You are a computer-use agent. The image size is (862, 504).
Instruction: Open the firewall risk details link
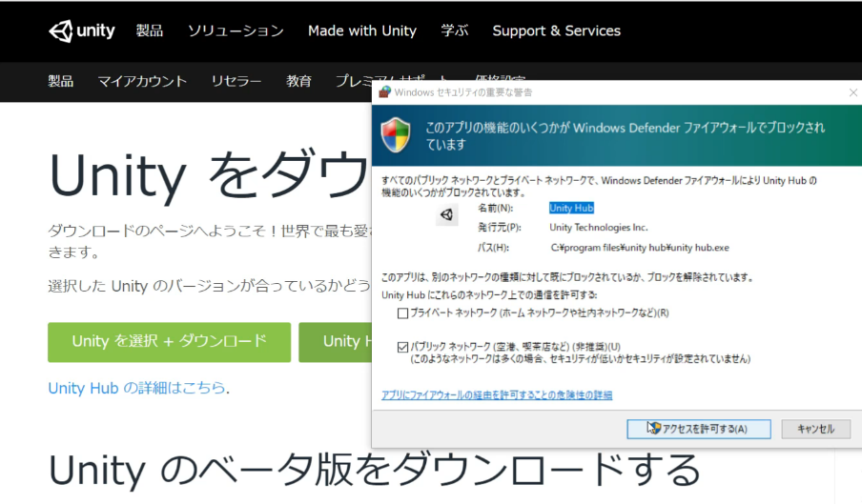(x=497, y=395)
